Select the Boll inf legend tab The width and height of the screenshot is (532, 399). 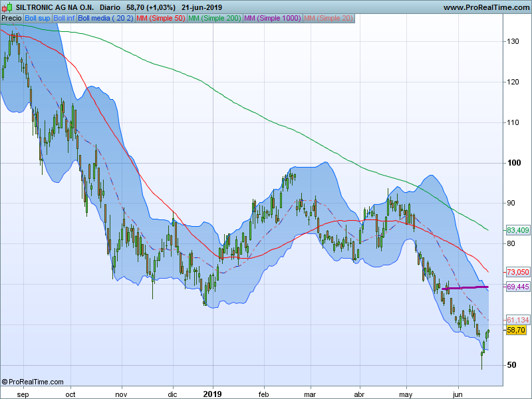(64, 19)
